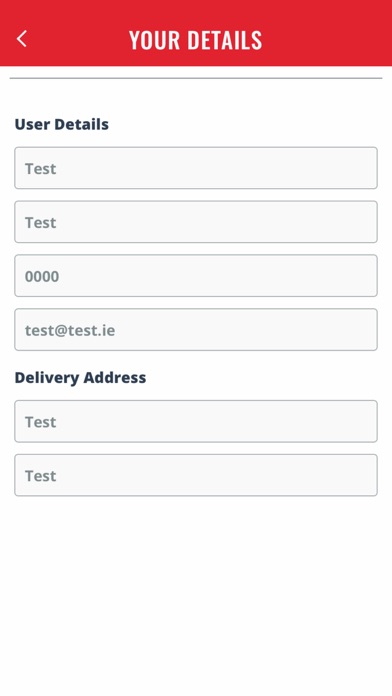The height and width of the screenshot is (696, 392).
Task: Click the User Details section heading
Action: coord(62,124)
